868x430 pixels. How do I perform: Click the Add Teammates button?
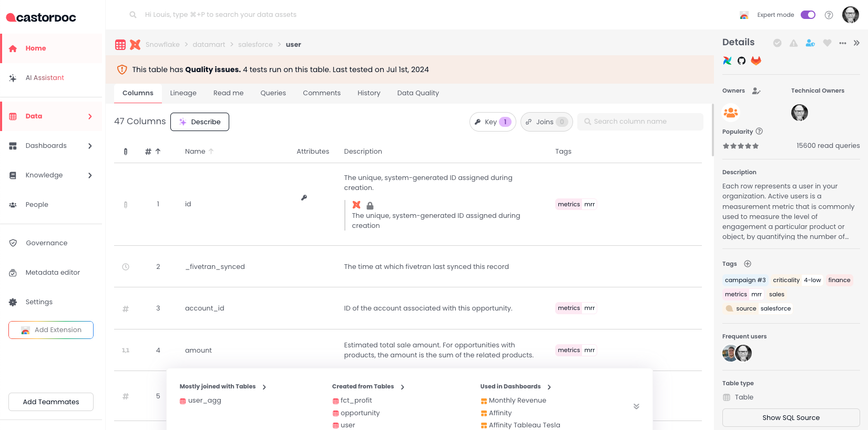click(x=51, y=402)
